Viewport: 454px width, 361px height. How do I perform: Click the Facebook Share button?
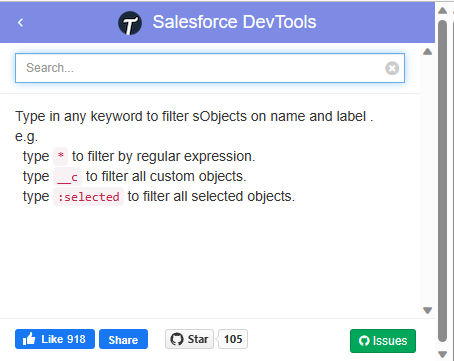tap(123, 339)
